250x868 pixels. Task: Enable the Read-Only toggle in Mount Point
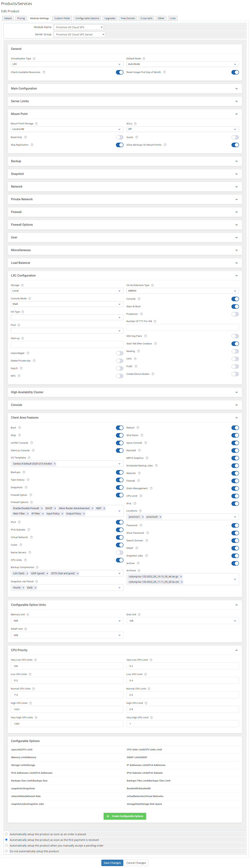tap(120, 138)
